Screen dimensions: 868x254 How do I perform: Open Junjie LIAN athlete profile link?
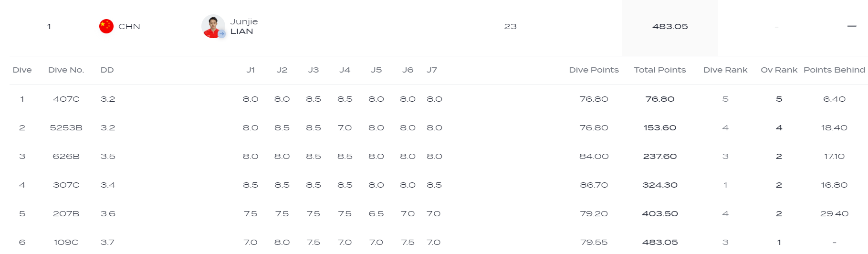[x=244, y=26]
